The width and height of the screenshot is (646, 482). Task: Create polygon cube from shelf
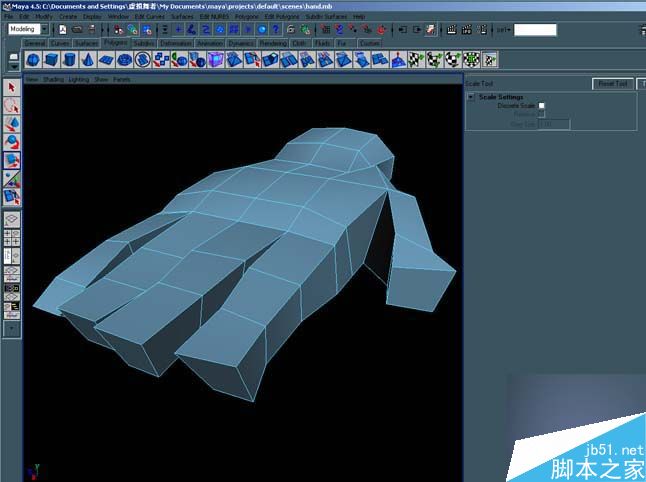(53, 60)
